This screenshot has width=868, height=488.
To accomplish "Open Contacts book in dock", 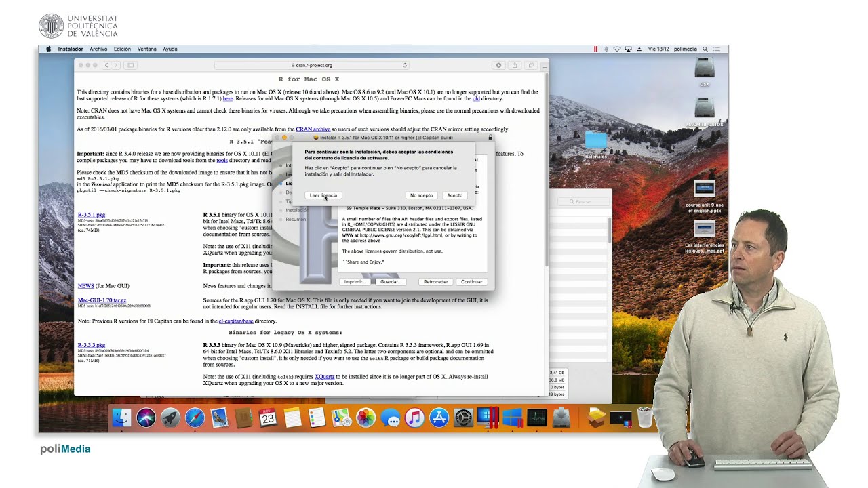I will tap(243, 418).
